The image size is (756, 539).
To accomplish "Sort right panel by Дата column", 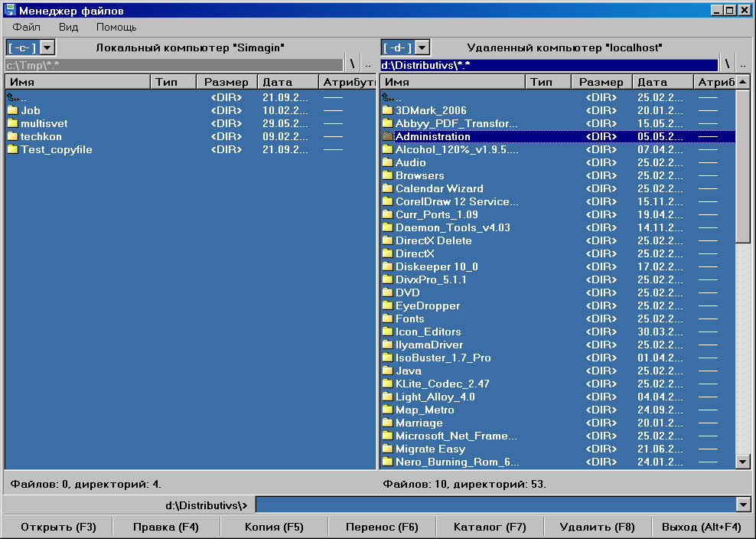I will [x=663, y=82].
